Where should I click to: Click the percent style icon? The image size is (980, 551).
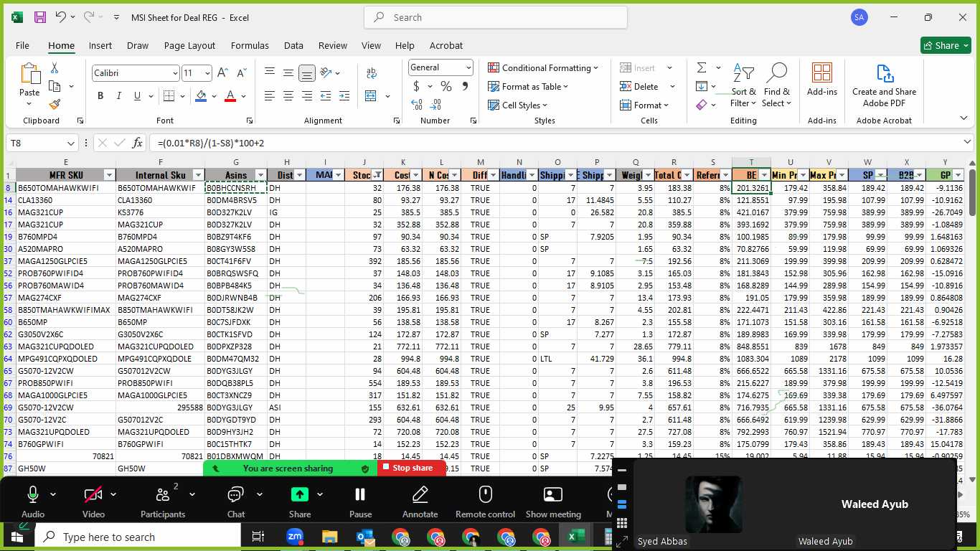pyautogui.click(x=446, y=86)
